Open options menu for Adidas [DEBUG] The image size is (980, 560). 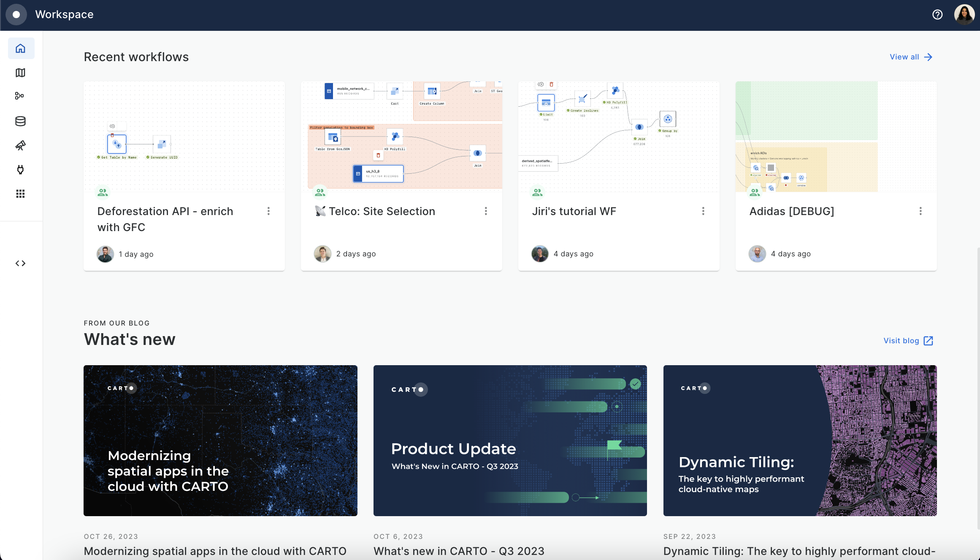click(920, 211)
